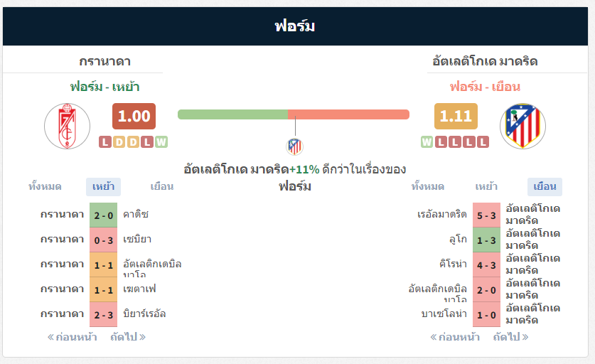595x364 pixels.
Task: Click the green-red form comparison bar
Action: [294, 114]
